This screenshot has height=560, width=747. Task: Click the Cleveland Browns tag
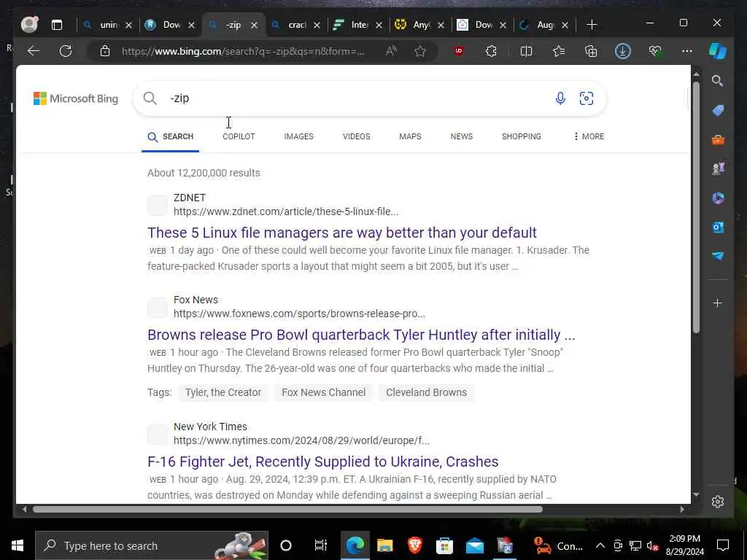click(x=426, y=392)
